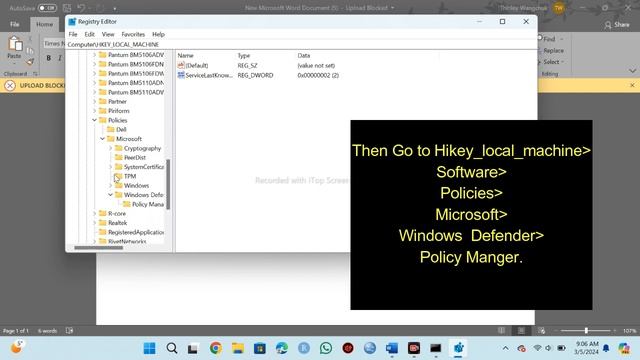
Task: Select the Policy Manager key
Action: [143, 204]
